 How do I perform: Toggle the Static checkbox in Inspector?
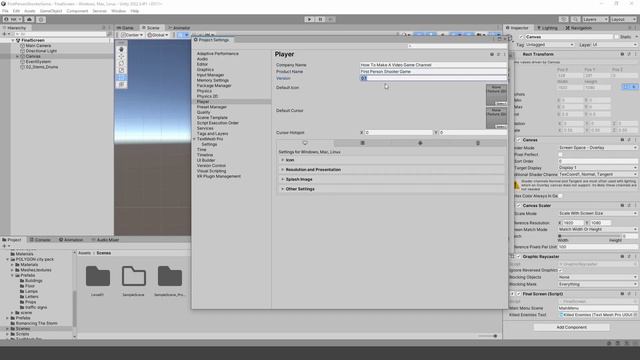point(616,37)
